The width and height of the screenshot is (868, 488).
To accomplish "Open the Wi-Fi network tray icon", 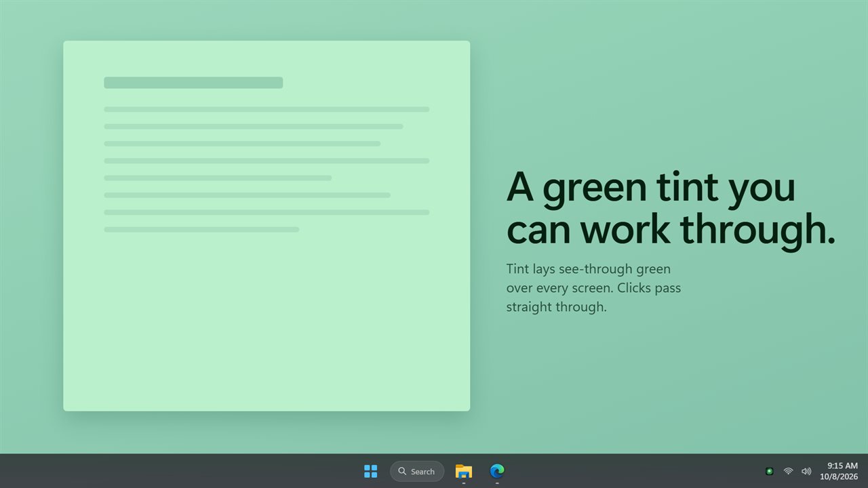I will (x=788, y=471).
